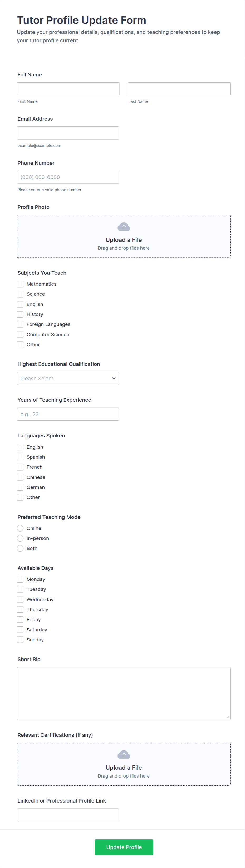Screen dimensions: 245x868
Task: Click the Profile Photo upload cloud icon
Action: pos(124,226)
